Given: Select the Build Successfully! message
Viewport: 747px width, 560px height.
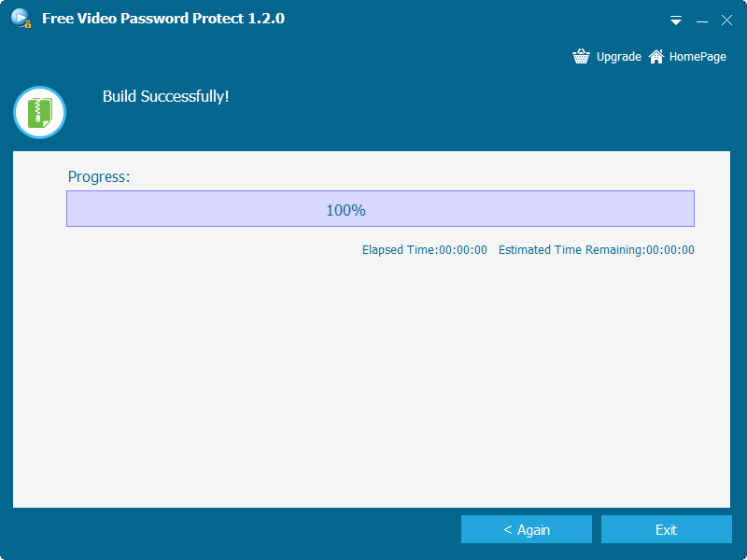Looking at the screenshot, I should pyautogui.click(x=166, y=96).
